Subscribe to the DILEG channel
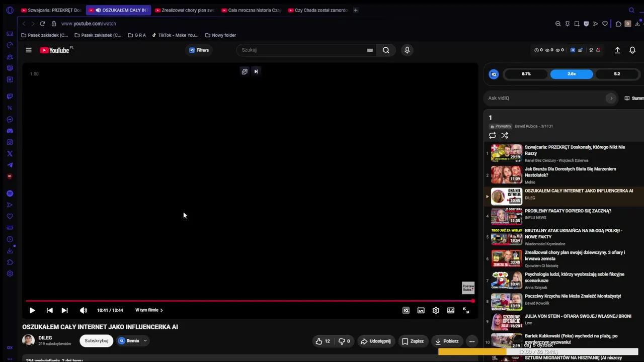The height and width of the screenshot is (362, 644). click(96, 341)
